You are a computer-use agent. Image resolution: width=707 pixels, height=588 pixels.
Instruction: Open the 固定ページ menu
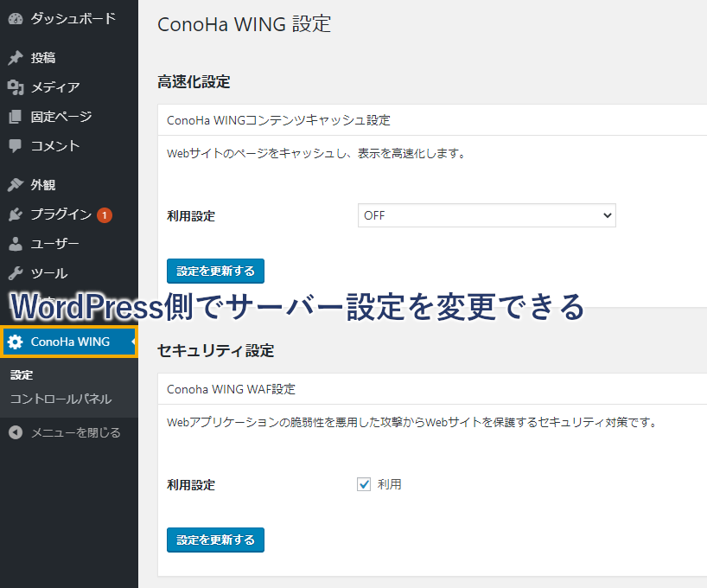coord(69,117)
